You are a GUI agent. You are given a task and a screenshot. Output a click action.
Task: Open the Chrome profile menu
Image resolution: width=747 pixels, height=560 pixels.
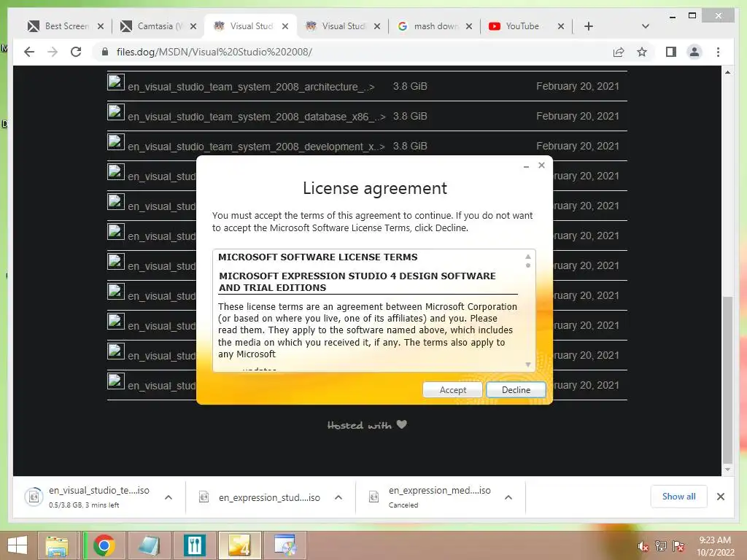click(694, 52)
